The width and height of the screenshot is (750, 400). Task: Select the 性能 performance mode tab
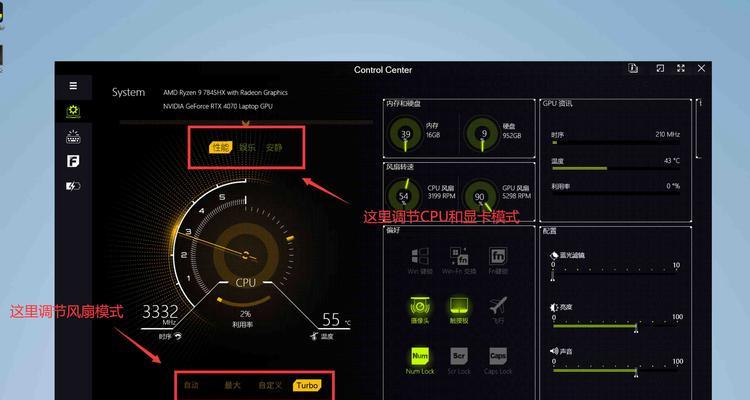(221, 147)
